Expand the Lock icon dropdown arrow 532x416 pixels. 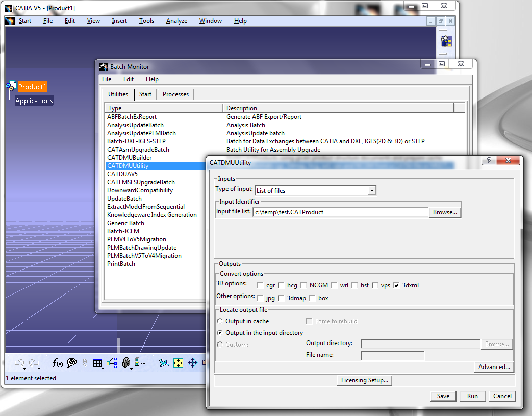[131, 369]
